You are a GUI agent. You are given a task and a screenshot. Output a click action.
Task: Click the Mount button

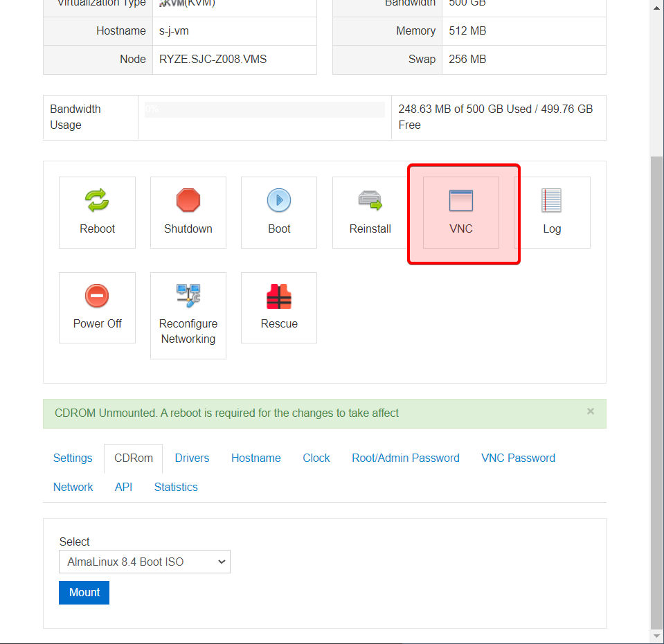[x=84, y=592]
